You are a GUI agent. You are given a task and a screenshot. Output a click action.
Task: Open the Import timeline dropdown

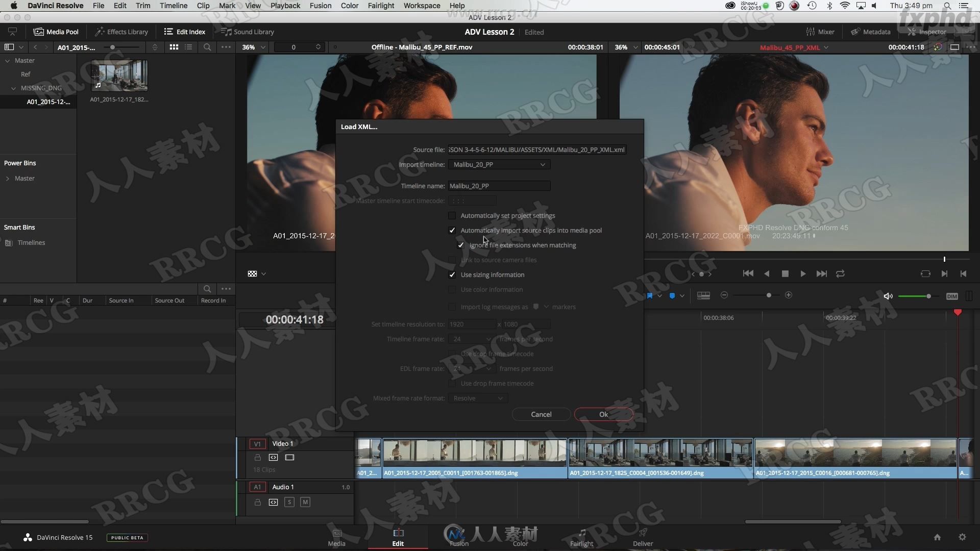(x=499, y=165)
